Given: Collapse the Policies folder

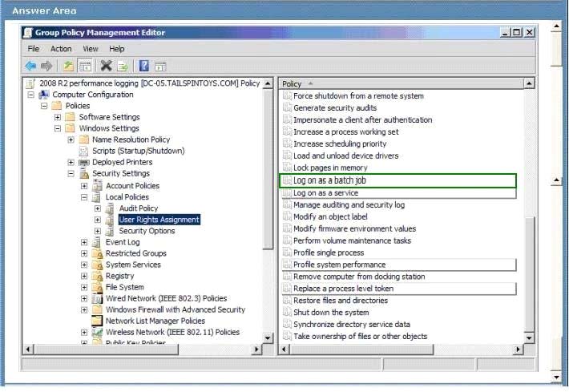Looking at the screenshot, I should coord(44,106).
